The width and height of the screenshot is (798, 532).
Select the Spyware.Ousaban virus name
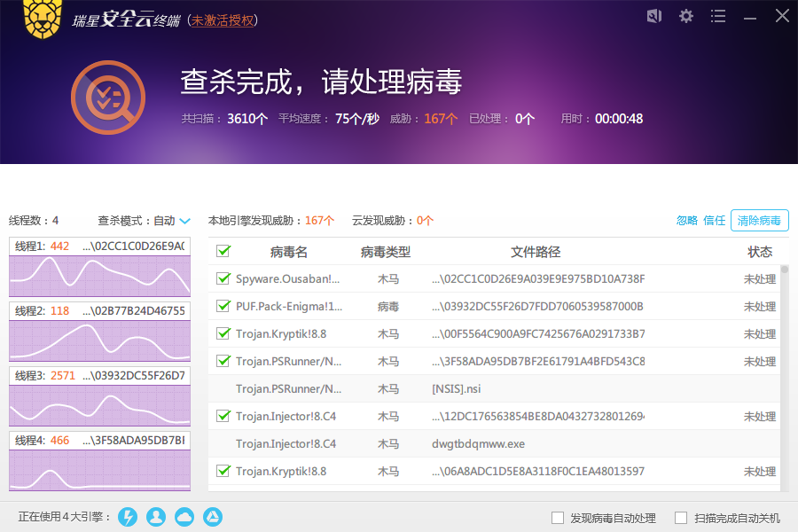[287, 279]
